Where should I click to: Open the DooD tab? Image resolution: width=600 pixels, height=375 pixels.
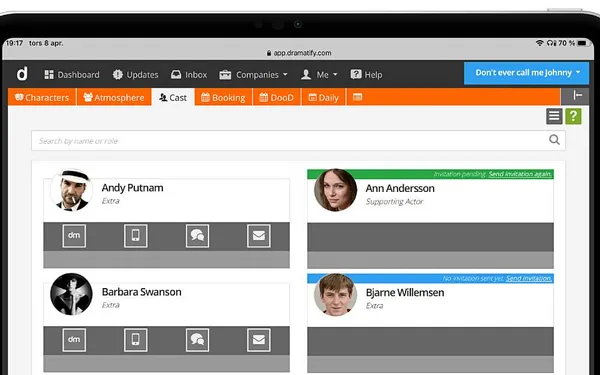click(277, 97)
